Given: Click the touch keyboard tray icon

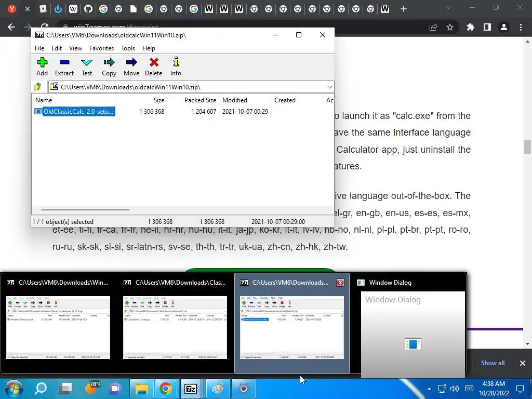Looking at the screenshot, I should click(469, 389).
